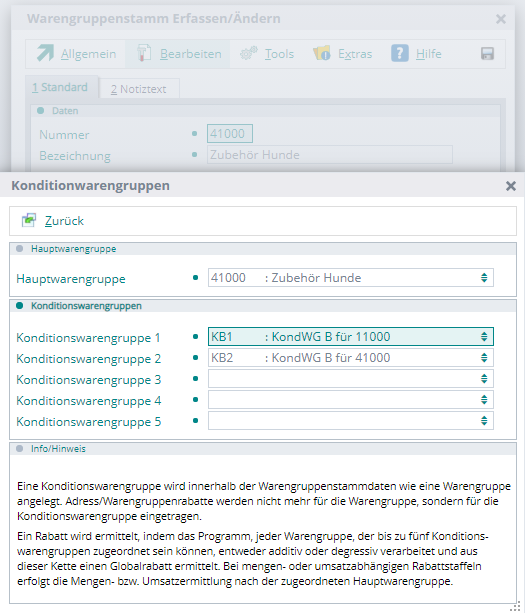Click the Bezeichnung field containing Zubehör Hunde
Screen dimensions: 525x613
330,155
